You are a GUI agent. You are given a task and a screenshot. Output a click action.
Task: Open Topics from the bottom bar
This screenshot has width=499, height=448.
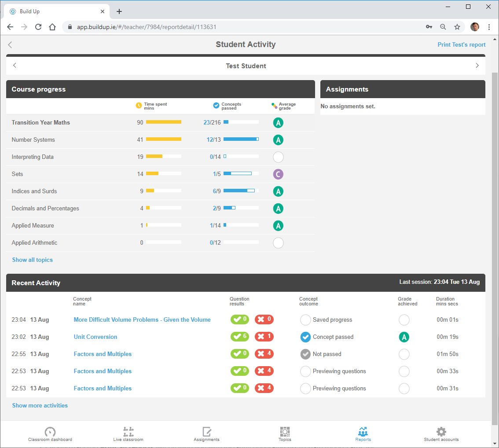point(285,432)
